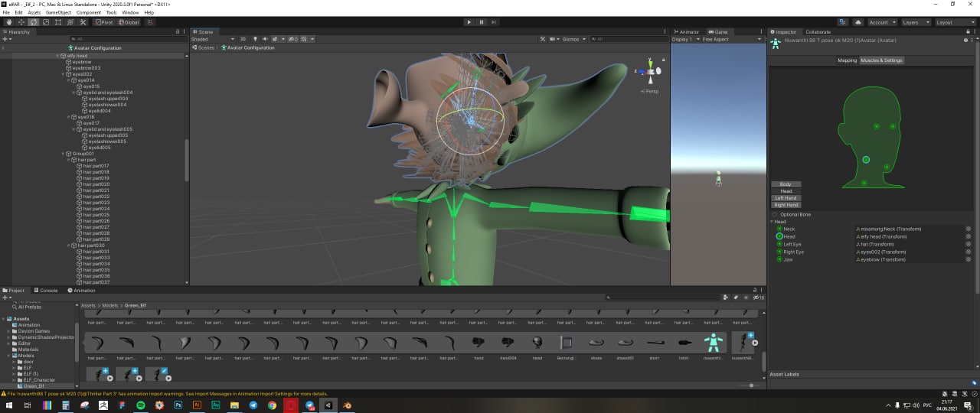This screenshot has height=413, width=980.
Task: Switch to the Console tab
Action: pyautogui.click(x=46, y=291)
